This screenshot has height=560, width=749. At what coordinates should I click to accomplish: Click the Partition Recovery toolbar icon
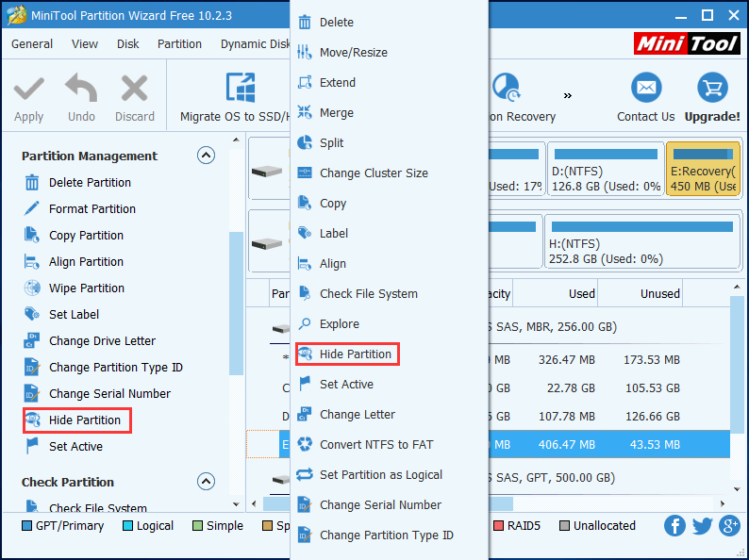506,88
